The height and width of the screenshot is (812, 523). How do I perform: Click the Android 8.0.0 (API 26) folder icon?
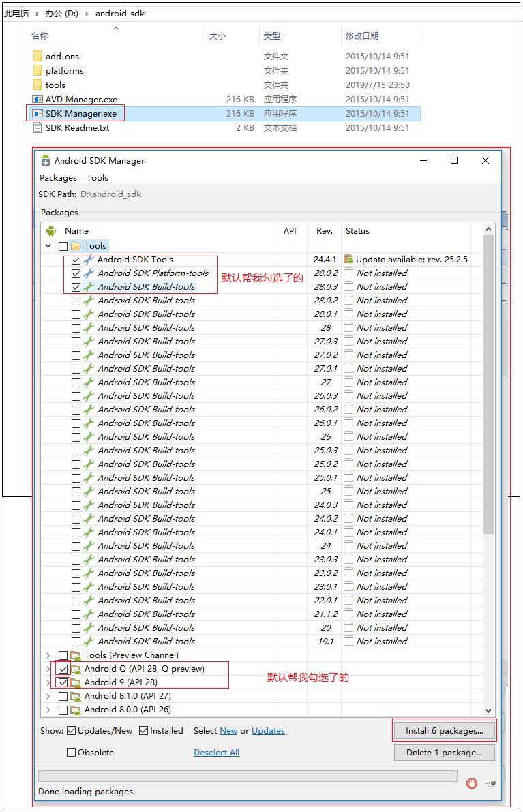(x=76, y=710)
